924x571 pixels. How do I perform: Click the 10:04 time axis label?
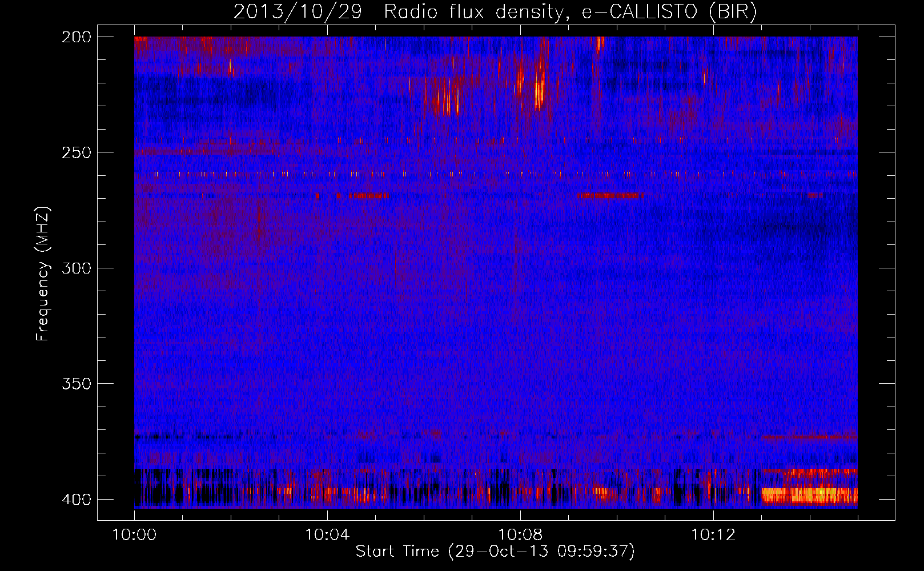327,535
